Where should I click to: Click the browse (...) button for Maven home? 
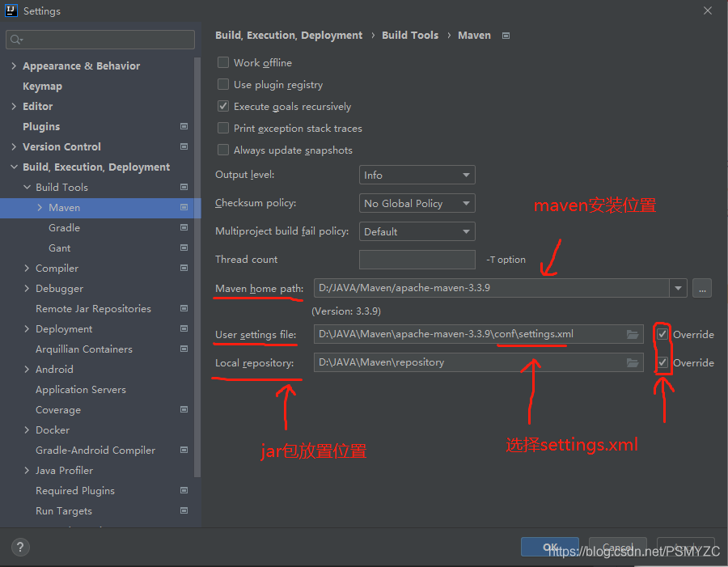coord(702,289)
